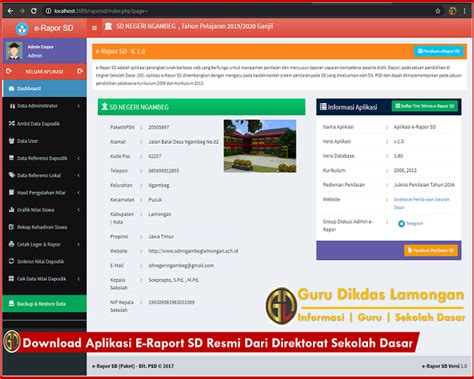474x379 pixels.
Task: Click the Cetak Leger & Rapor printer icon
Action: coord(11,244)
